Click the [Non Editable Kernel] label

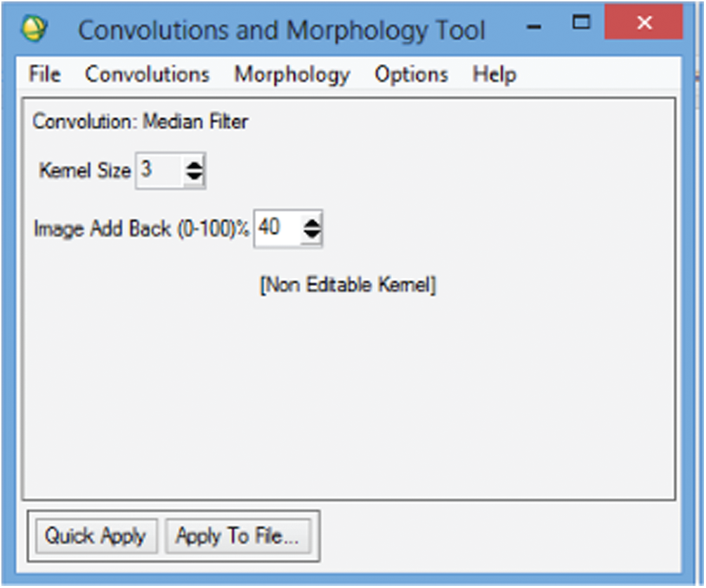tap(348, 286)
